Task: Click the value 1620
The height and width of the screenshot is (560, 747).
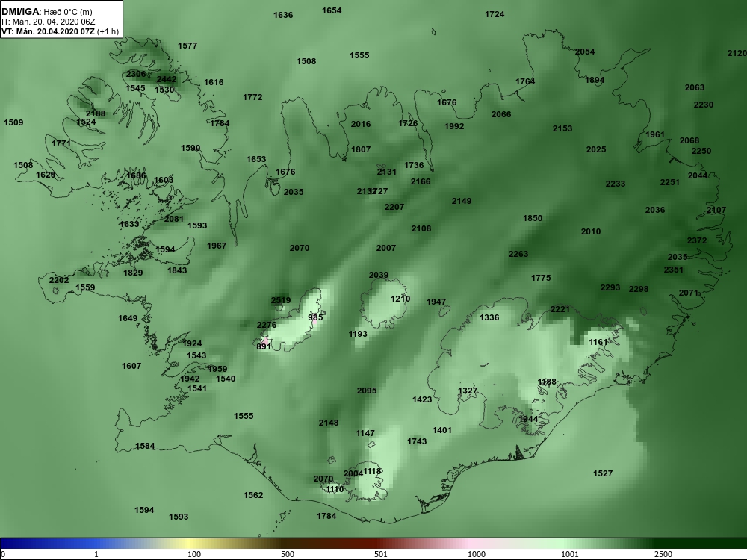Action: pos(46,175)
